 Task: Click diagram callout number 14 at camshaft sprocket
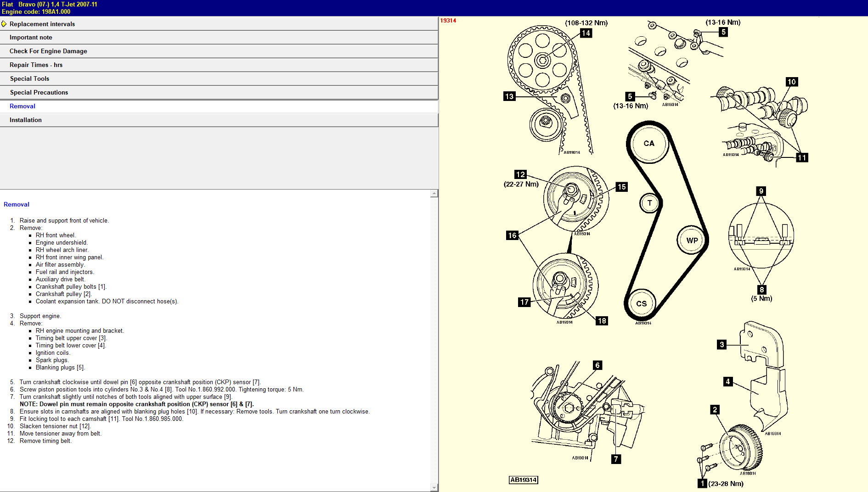click(x=586, y=33)
